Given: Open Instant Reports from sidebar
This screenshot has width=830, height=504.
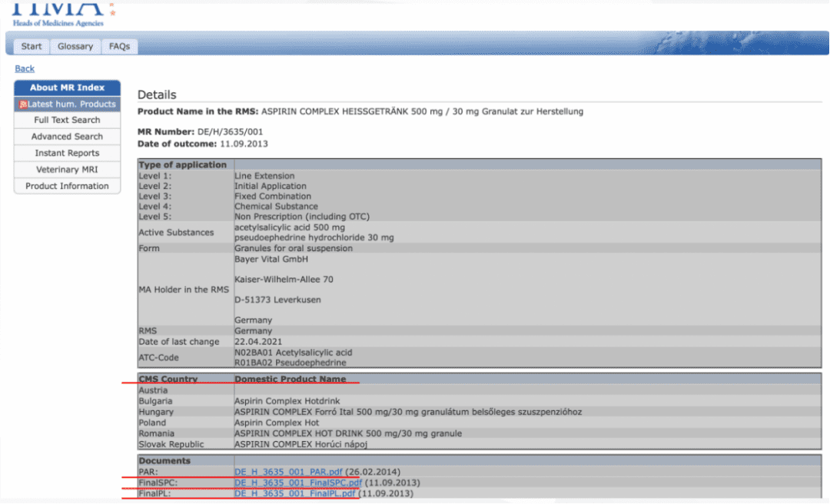Looking at the screenshot, I should click(67, 153).
